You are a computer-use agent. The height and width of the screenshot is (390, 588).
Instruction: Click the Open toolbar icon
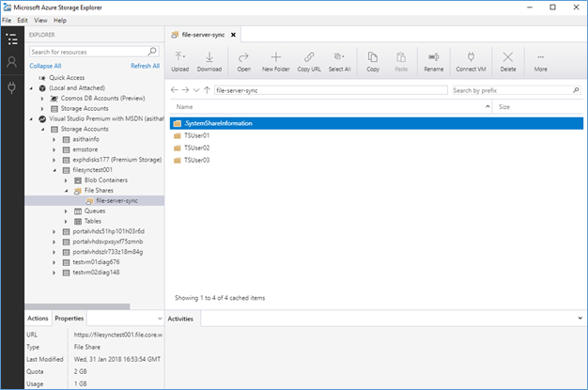click(x=244, y=62)
